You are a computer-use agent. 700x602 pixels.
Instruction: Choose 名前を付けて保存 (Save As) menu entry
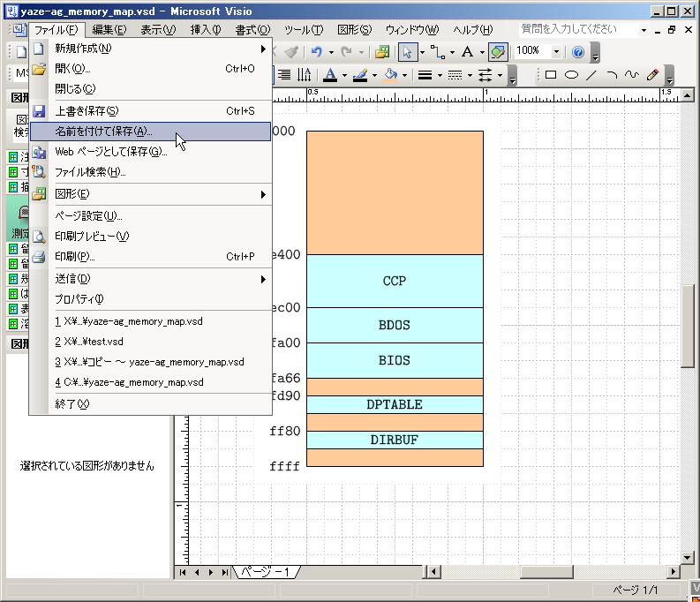coord(150,132)
